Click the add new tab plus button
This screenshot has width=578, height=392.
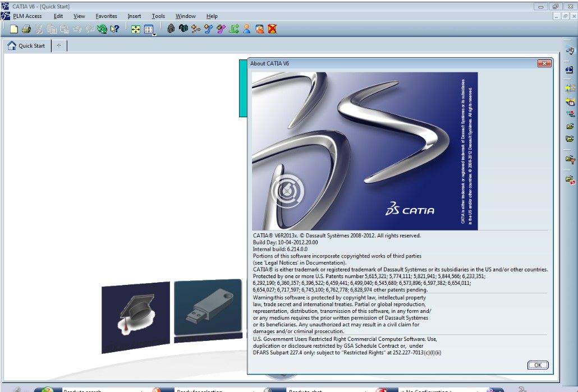[x=58, y=45]
